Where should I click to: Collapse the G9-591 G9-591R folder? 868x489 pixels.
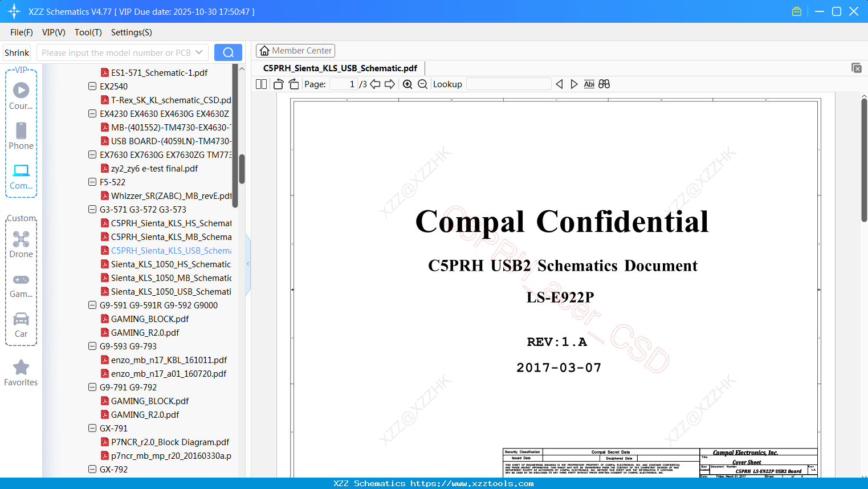(92, 305)
